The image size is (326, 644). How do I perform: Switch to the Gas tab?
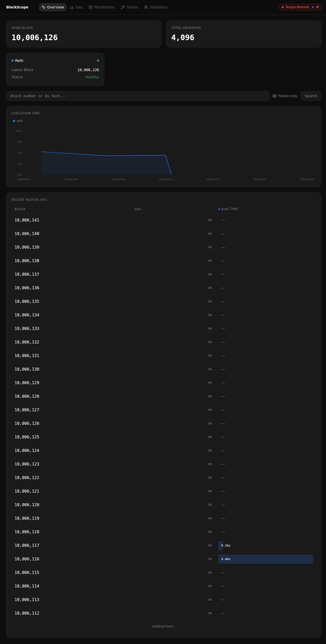(76, 7)
